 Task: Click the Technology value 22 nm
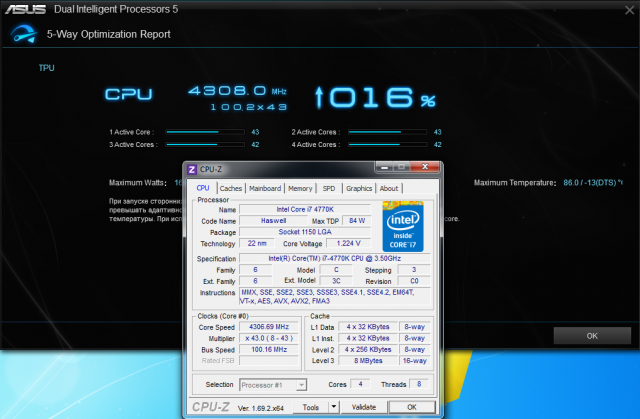click(x=257, y=243)
